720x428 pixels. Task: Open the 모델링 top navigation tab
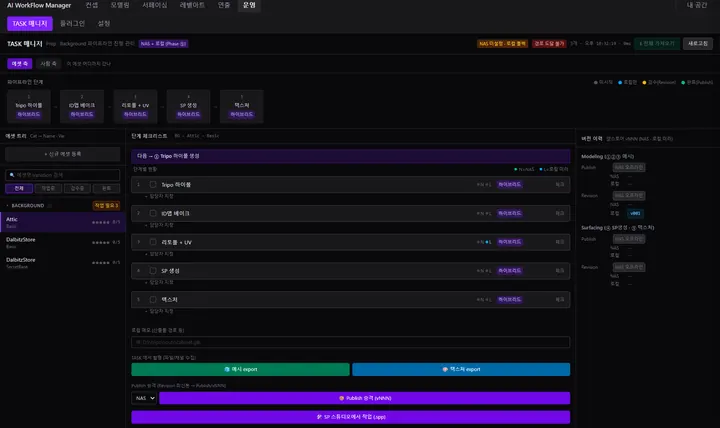tap(120, 5)
